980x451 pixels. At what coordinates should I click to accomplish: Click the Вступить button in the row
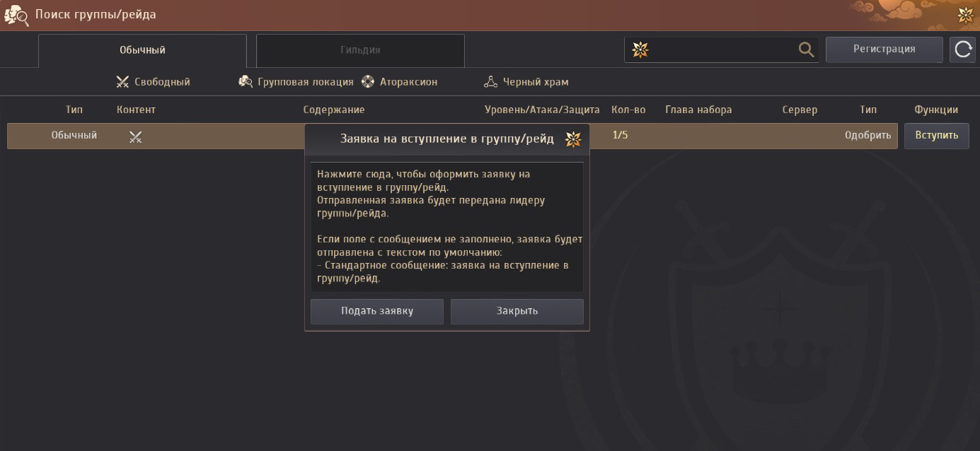[x=936, y=136]
